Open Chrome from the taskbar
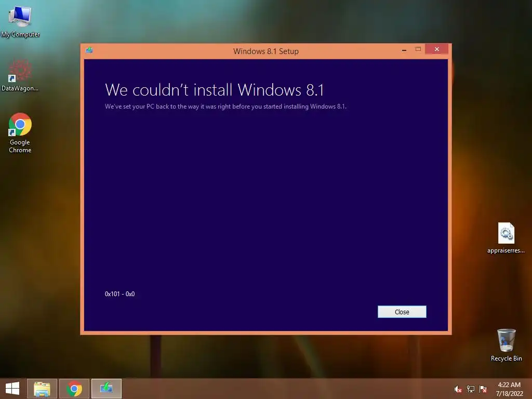532x399 pixels. pos(74,389)
